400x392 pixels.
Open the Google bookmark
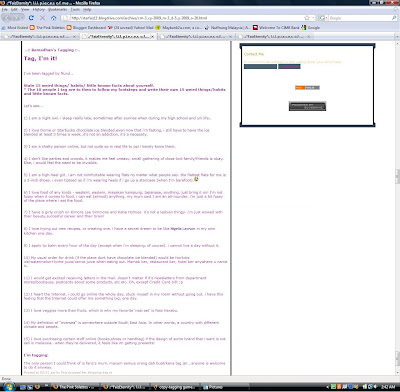pos(311,28)
